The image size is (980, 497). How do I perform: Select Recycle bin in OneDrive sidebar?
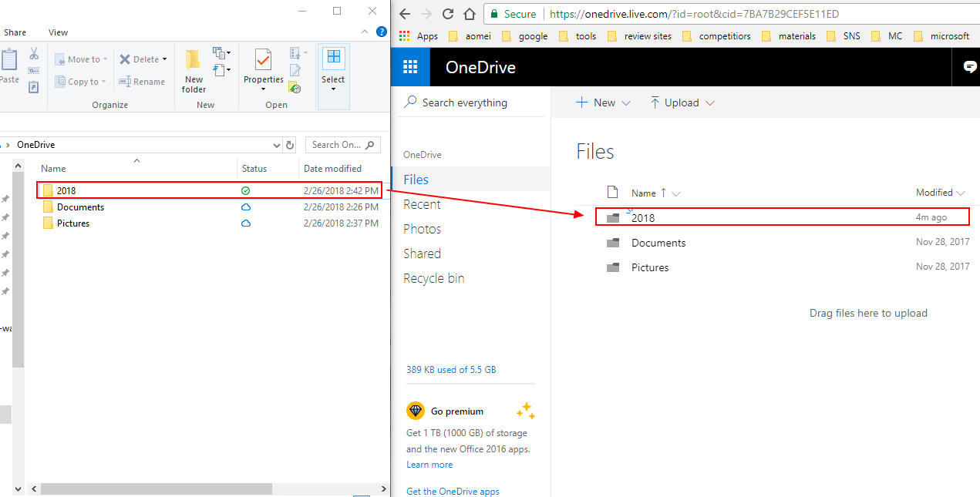[433, 278]
